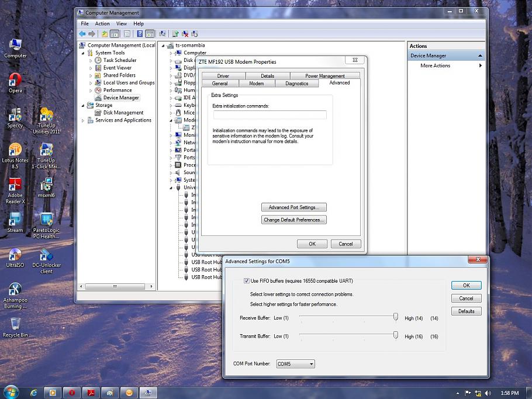The width and height of the screenshot is (532, 399).
Task: Click the Uninstall device toolbar icon
Action: (185, 34)
